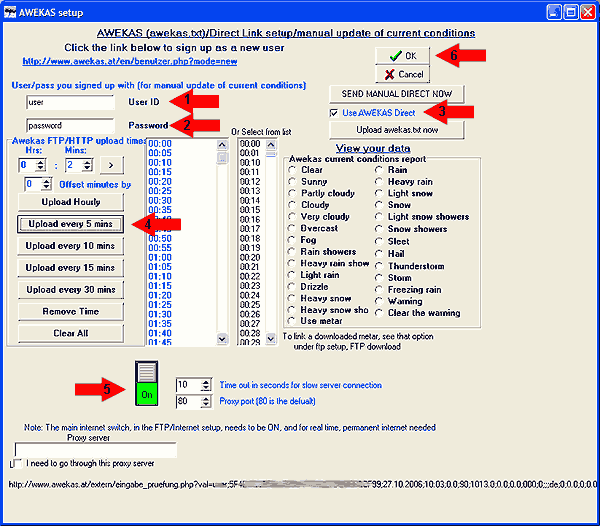Click the AWEKAS setup title bar icon

click(10, 12)
